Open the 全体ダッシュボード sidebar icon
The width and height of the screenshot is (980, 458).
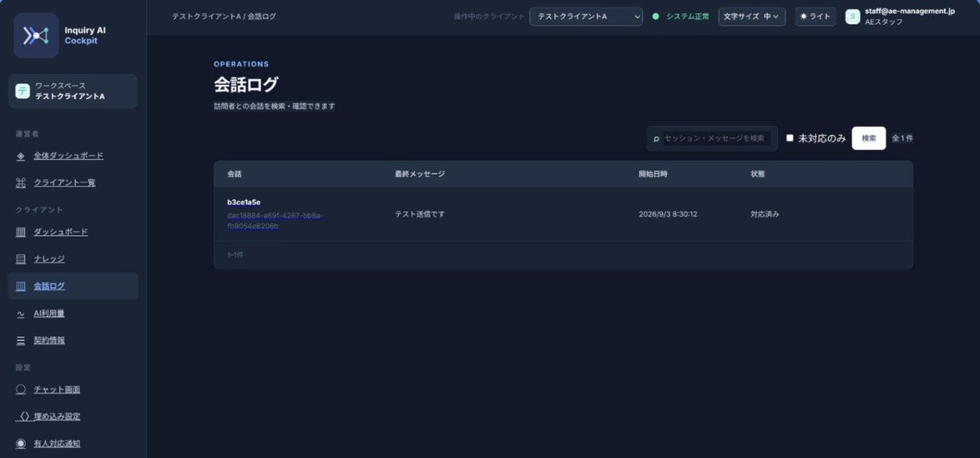point(21,155)
